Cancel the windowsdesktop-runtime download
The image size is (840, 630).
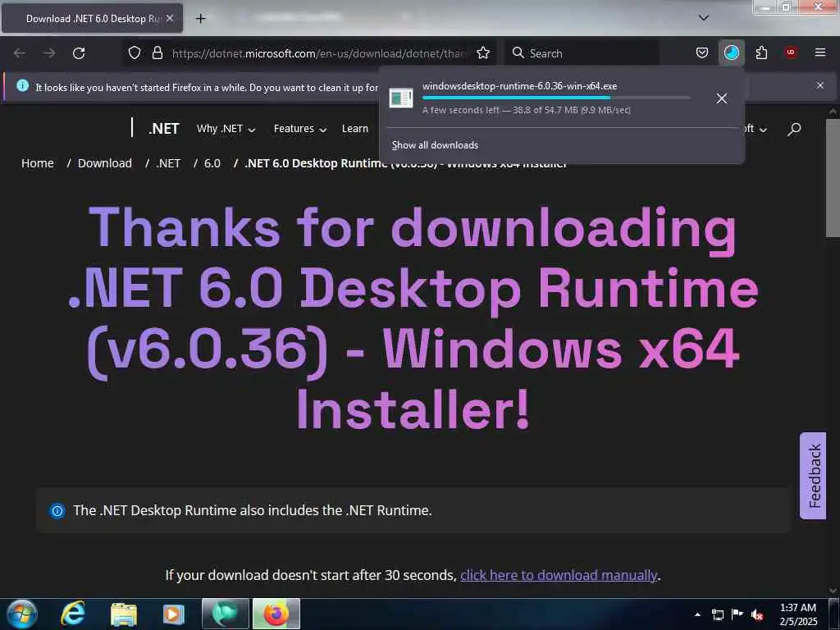(722, 98)
